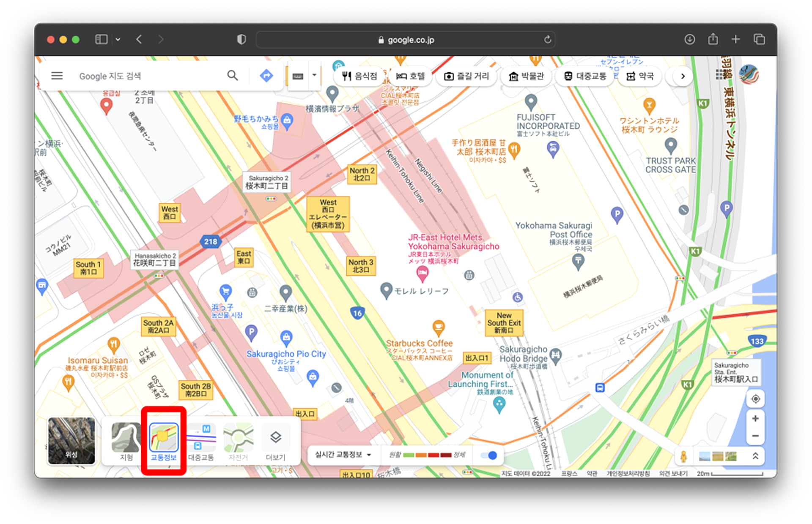Click the route 16 road shield

357,314
